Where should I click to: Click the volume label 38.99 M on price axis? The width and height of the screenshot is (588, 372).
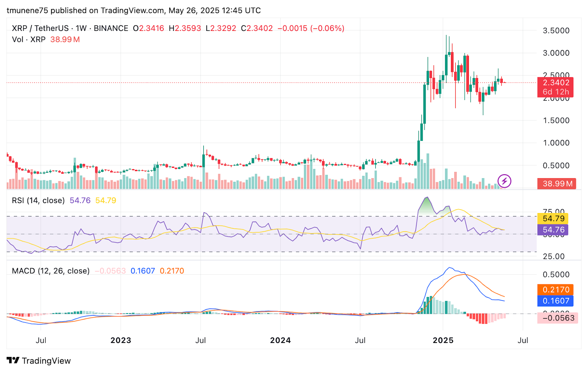(556, 184)
